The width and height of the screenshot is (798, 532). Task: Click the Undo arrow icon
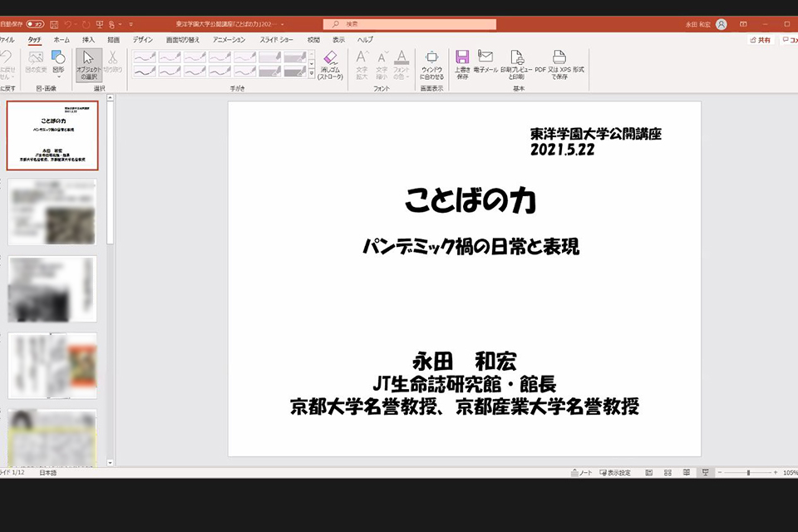67,24
